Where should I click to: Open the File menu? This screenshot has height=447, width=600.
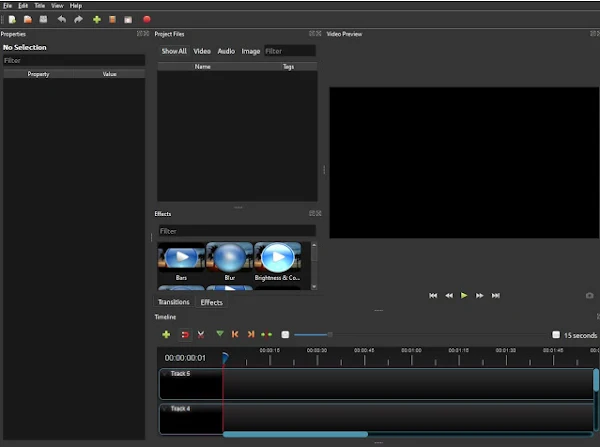point(7,5)
